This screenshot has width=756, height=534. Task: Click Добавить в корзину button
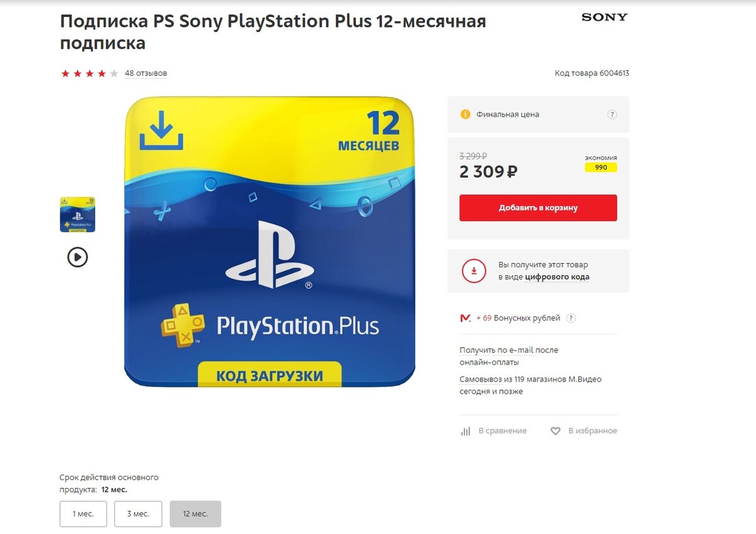[x=538, y=208]
